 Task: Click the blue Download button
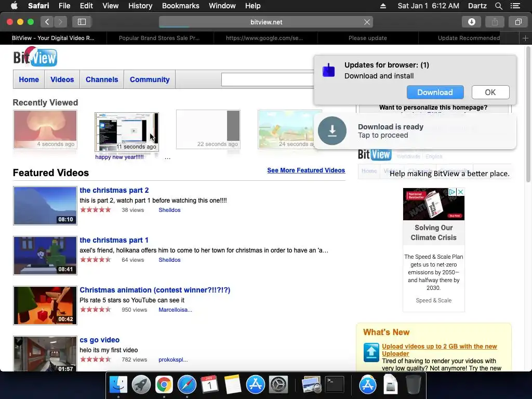[435, 92]
